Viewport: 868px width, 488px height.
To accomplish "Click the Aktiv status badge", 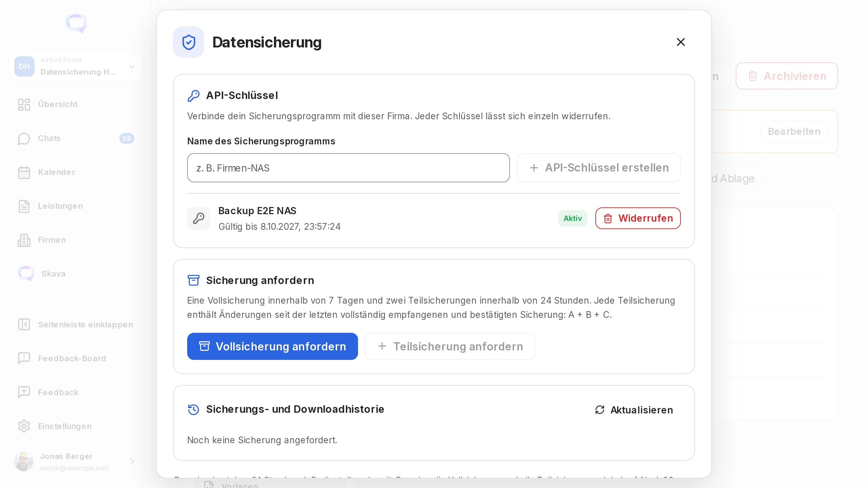I will [x=573, y=218].
